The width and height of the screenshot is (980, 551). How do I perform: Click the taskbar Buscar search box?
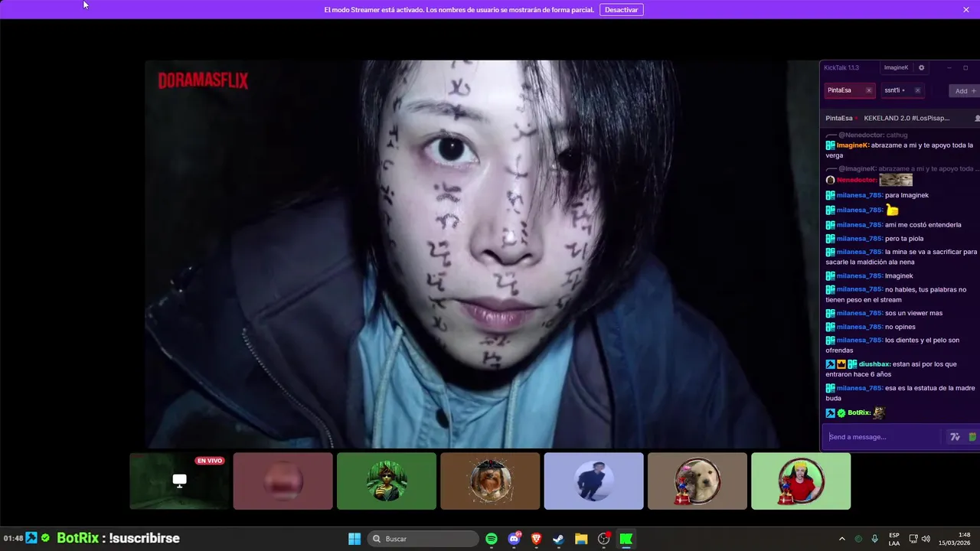tap(423, 539)
